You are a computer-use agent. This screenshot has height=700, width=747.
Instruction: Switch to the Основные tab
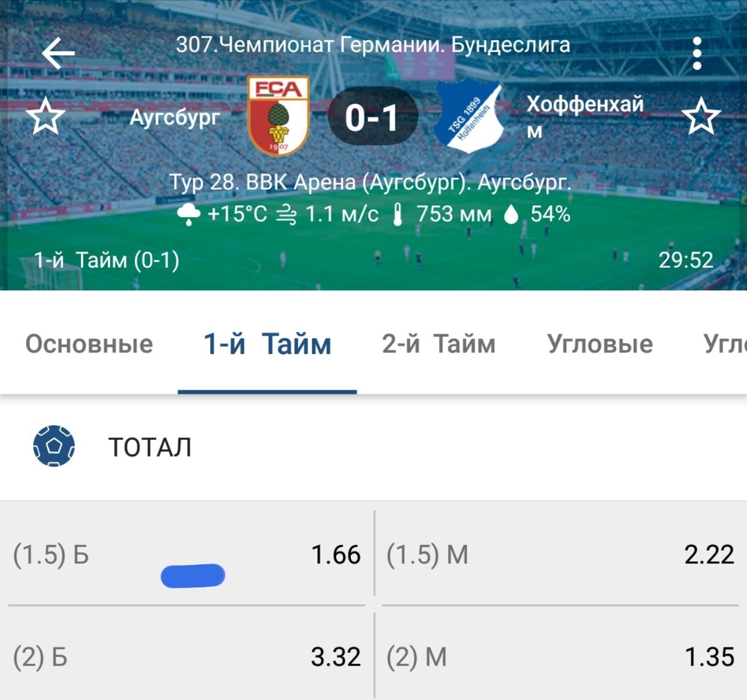pyautogui.click(x=89, y=344)
